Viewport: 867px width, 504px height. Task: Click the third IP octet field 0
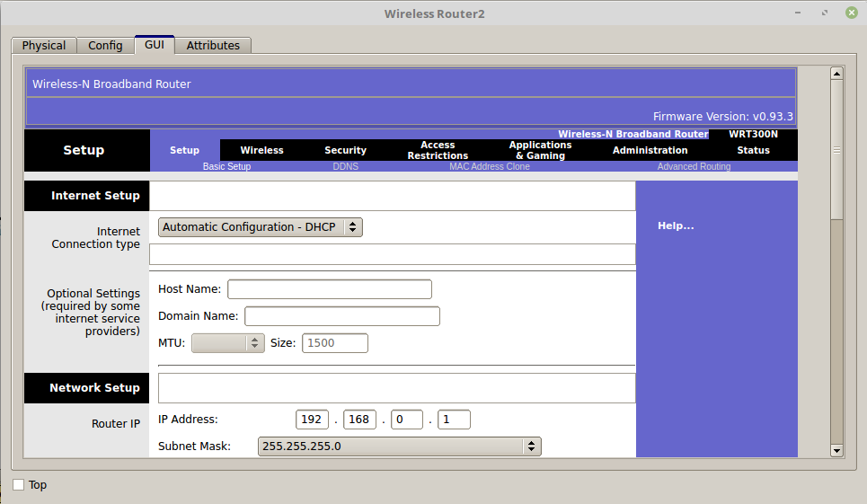[407, 420]
